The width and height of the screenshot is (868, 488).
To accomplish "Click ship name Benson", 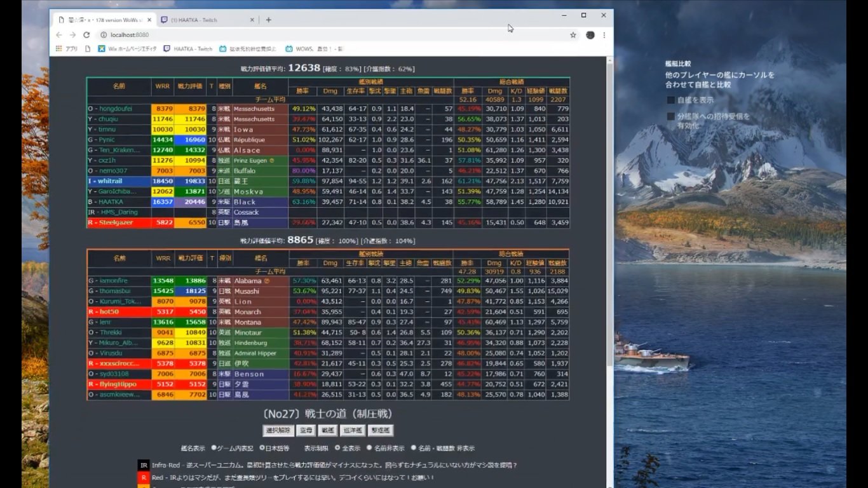I will click(x=248, y=374).
